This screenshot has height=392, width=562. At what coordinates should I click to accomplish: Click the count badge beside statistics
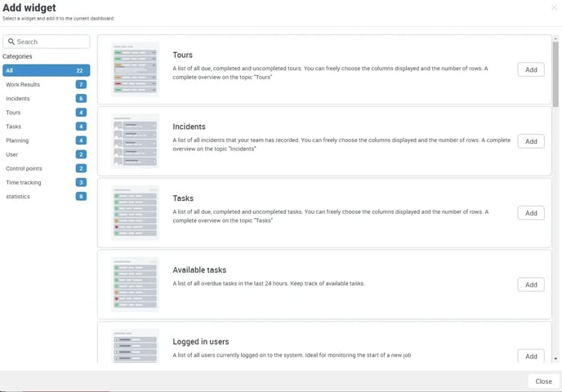tap(81, 196)
